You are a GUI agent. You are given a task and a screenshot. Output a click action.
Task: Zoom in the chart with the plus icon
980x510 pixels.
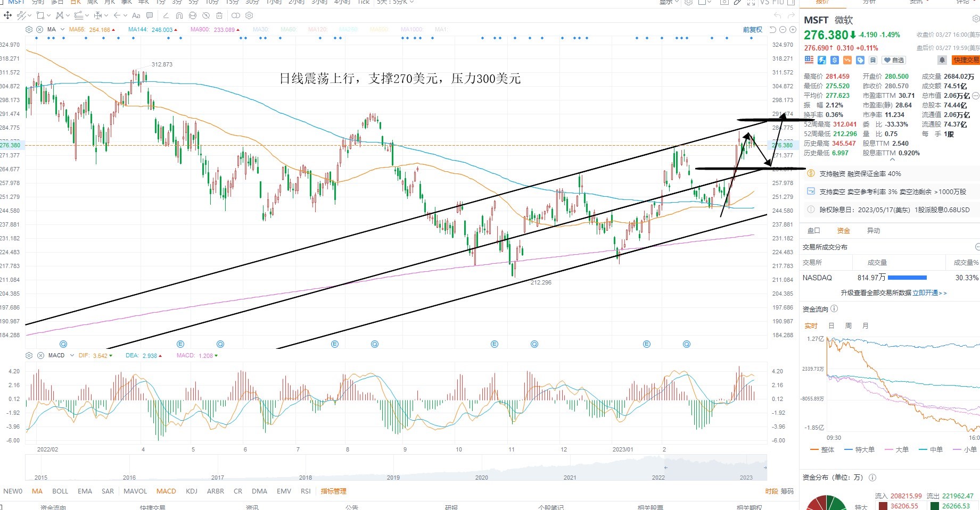point(793,30)
